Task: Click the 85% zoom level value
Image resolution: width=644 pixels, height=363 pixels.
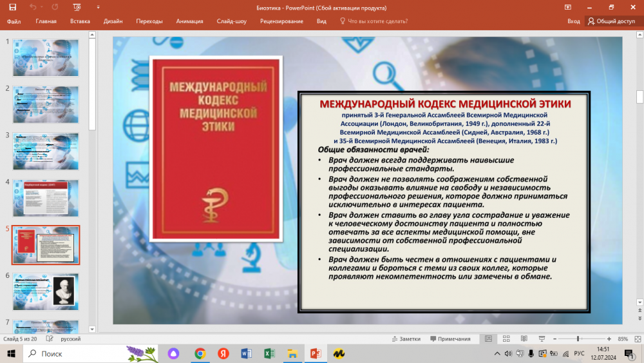Action: 623,338
